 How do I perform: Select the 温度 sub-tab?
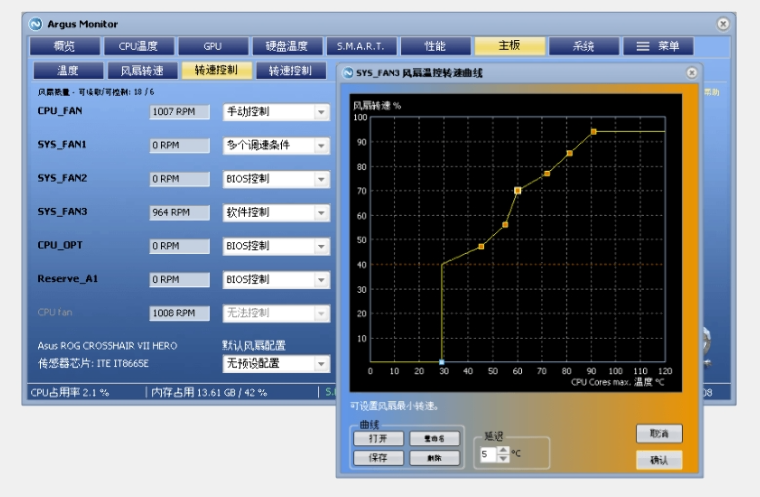tap(68, 70)
